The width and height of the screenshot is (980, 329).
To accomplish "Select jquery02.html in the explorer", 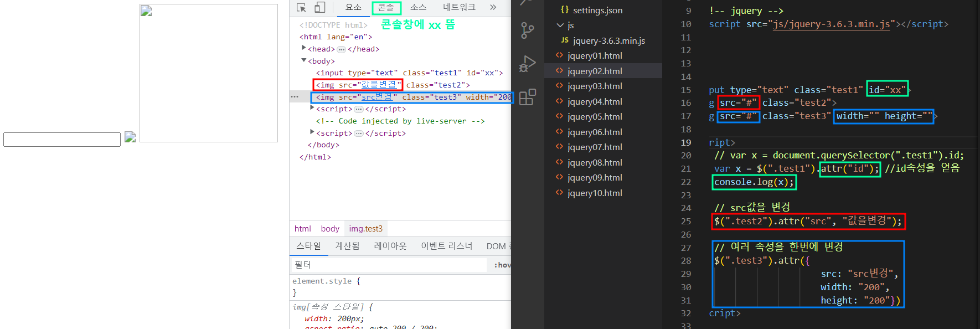I will (x=595, y=71).
